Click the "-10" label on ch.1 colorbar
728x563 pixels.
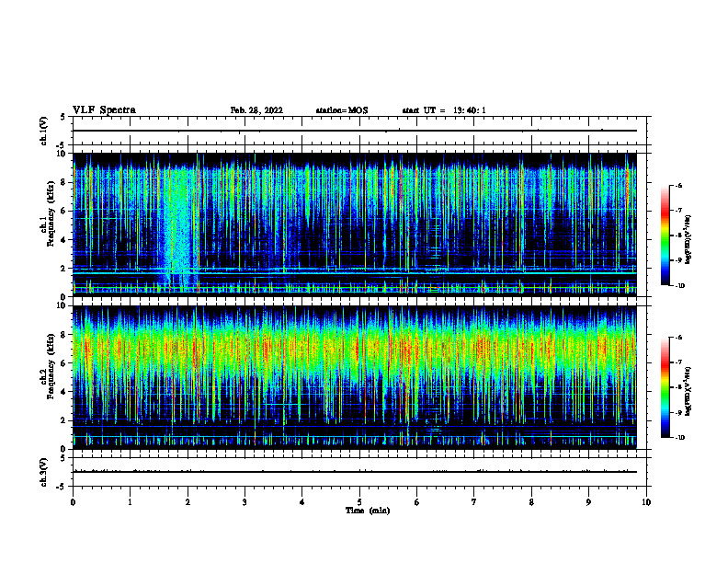point(679,285)
